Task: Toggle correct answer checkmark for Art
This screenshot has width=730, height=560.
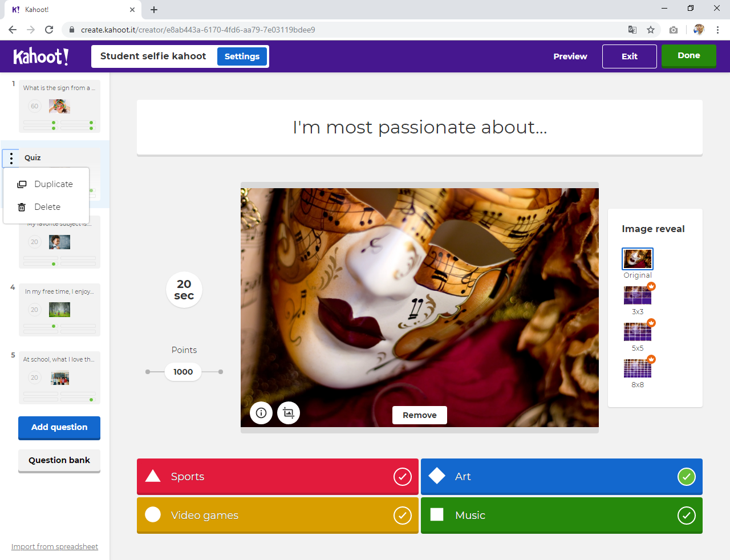Action: [x=686, y=477]
